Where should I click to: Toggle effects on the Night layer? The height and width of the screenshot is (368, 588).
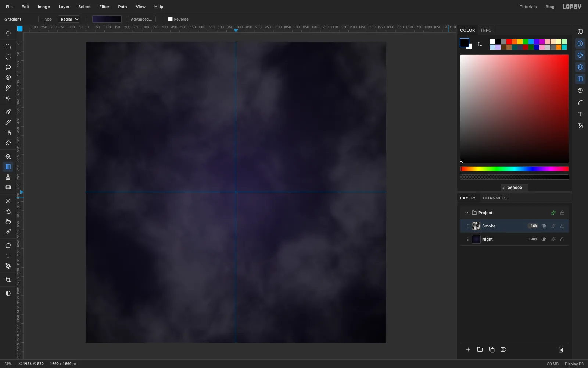click(x=553, y=239)
